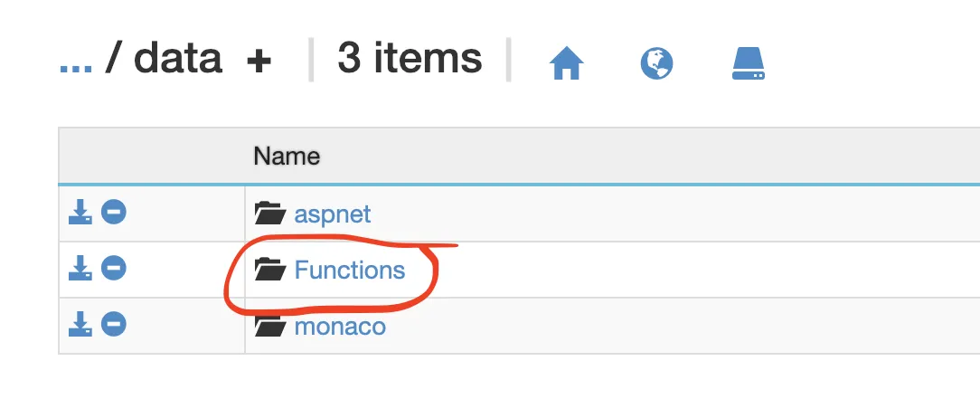Screen dimensions: 980x418
Task: Click the folder icon beside monaco
Action: pyautogui.click(x=269, y=326)
